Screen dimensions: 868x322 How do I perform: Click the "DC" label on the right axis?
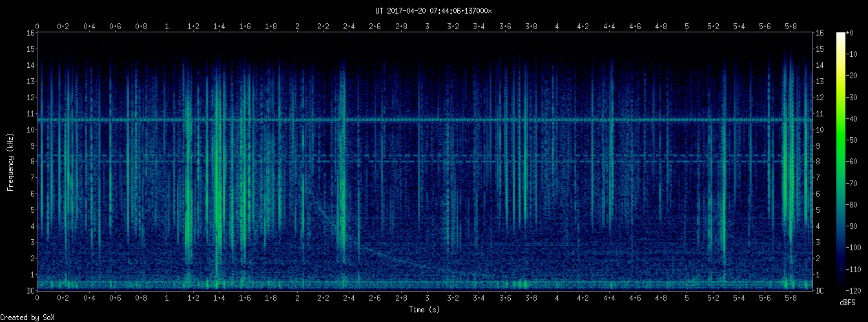click(820, 291)
